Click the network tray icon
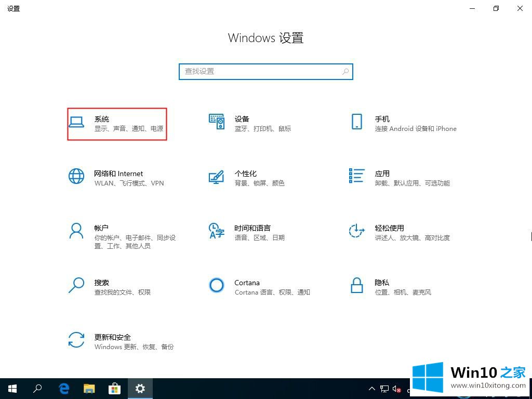The width and height of the screenshot is (532, 399). coord(384,389)
